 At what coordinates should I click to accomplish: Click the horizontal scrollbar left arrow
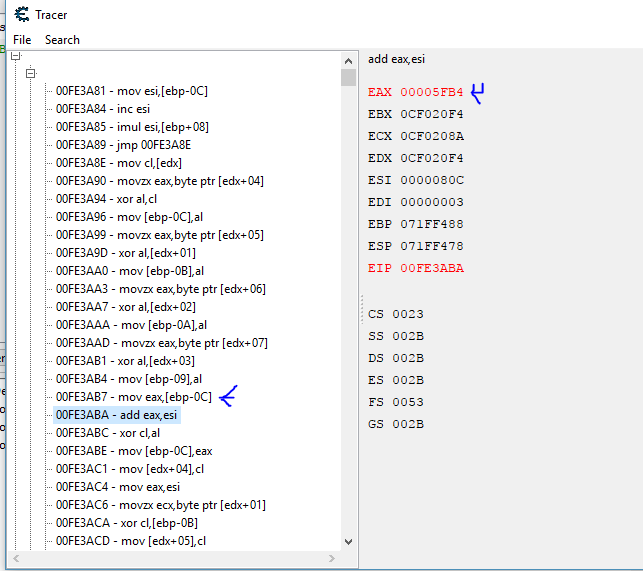pos(17,558)
